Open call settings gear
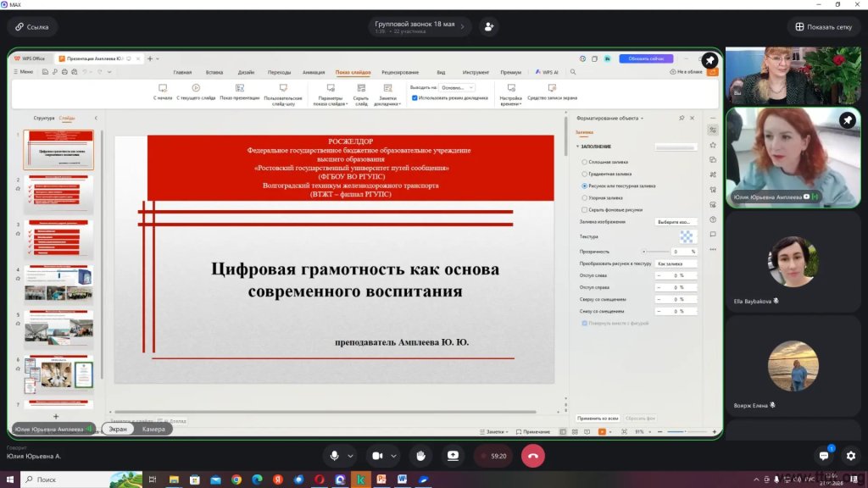868x488 pixels. coord(851,456)
